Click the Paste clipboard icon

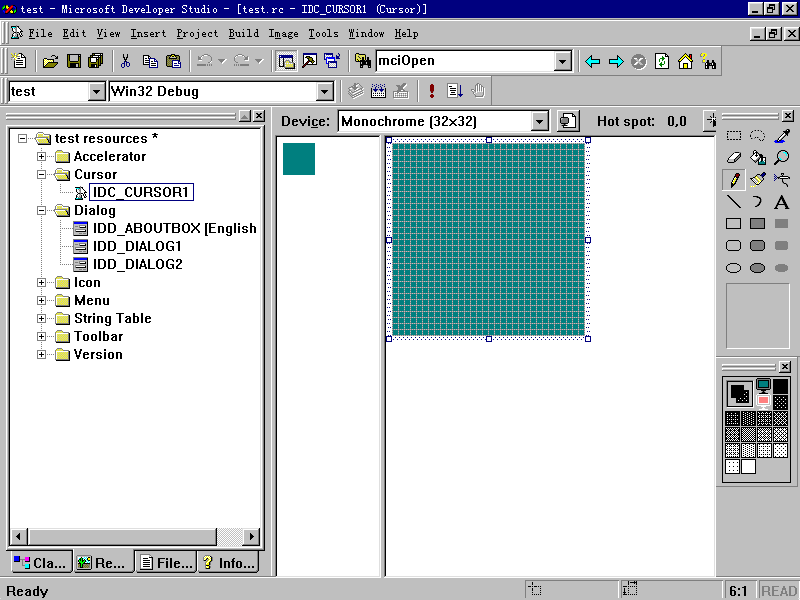(x=173, y=61)
